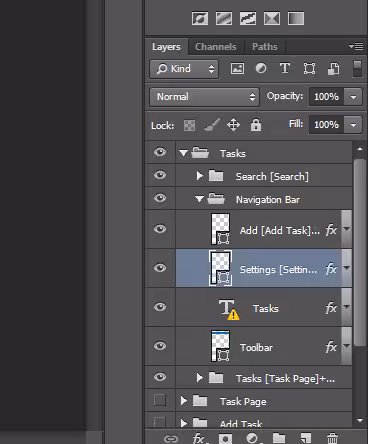The height and width of the screenshot is (444, 368).
Task: Expand the Add Task group
Action: (x=183, y=423)
